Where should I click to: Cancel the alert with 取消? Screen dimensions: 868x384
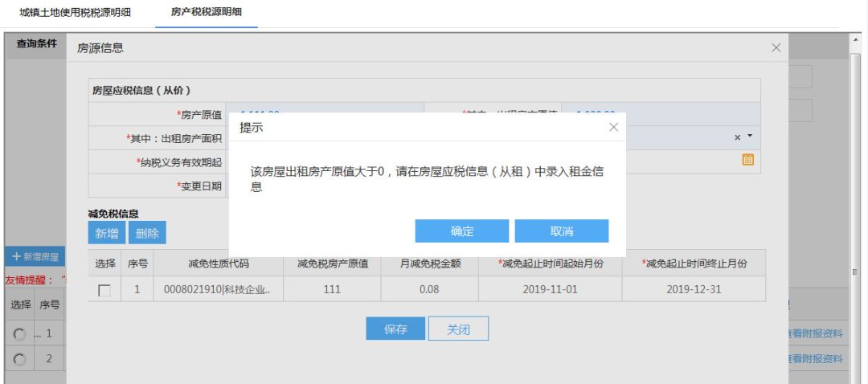pyautogui.click(x=561, y=231)
